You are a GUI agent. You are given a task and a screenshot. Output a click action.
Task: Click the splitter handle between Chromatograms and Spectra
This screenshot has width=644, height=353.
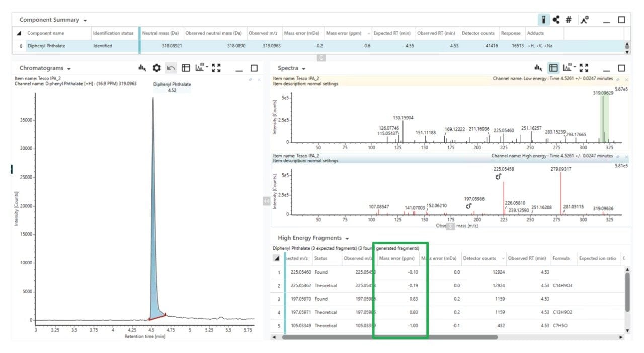point(267,201)
